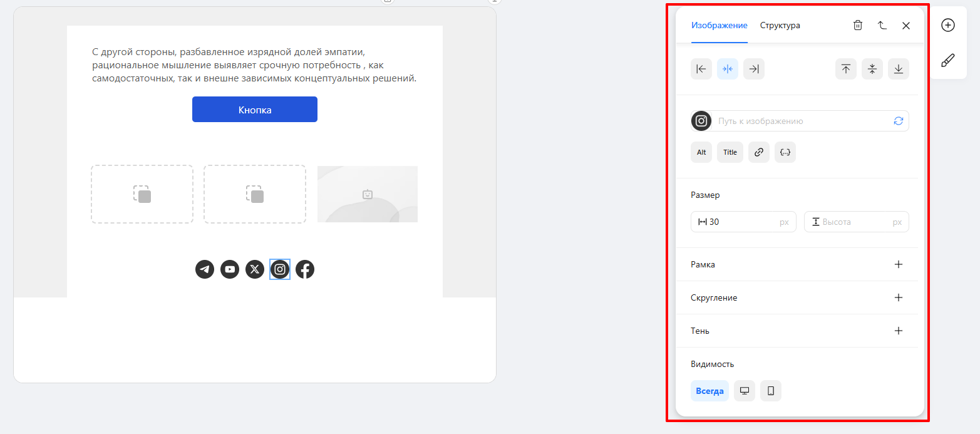Go to parent element arrow icon
The height and width of the screenshot is (434, 980).
tap(882, 26)
